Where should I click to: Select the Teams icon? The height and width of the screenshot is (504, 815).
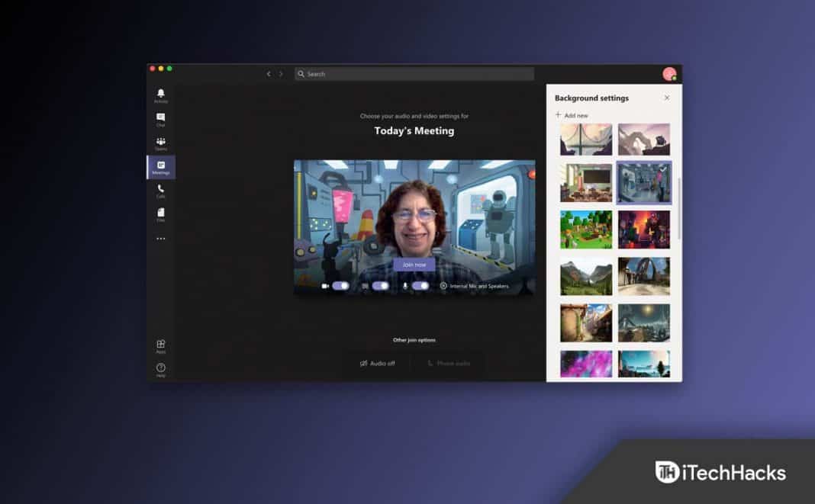[161, 143]
